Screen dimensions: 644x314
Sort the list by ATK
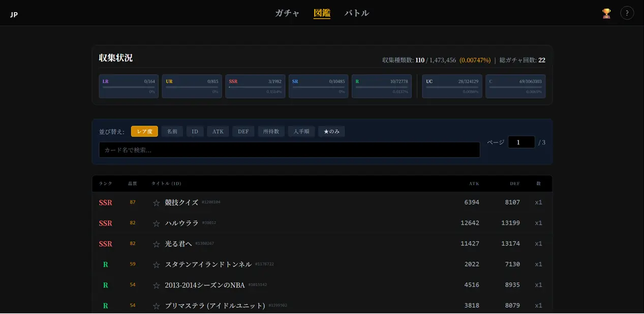coord(218,132)
